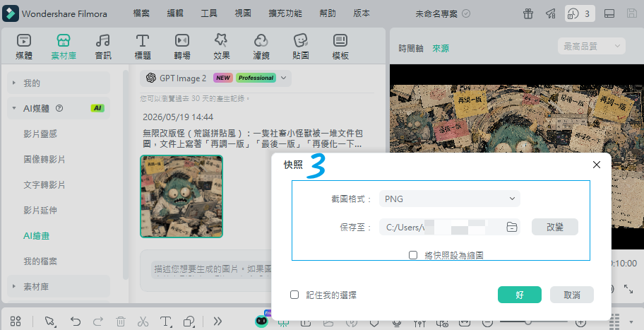
Task: Click the scissors split icon
Action: (143, 321)
